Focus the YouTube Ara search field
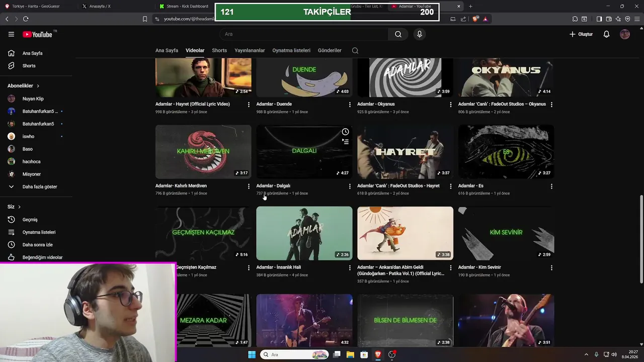This screenshot has width=644, height=362. tap(303, 34)
